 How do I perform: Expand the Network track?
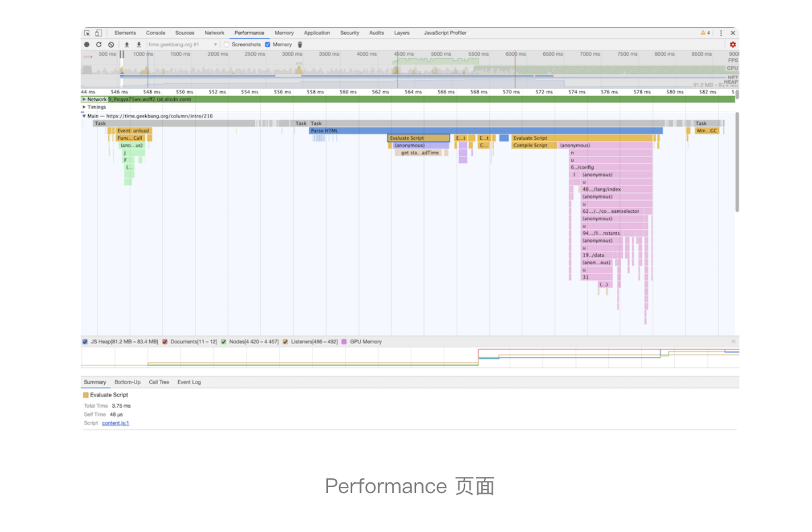click(84, 99)
